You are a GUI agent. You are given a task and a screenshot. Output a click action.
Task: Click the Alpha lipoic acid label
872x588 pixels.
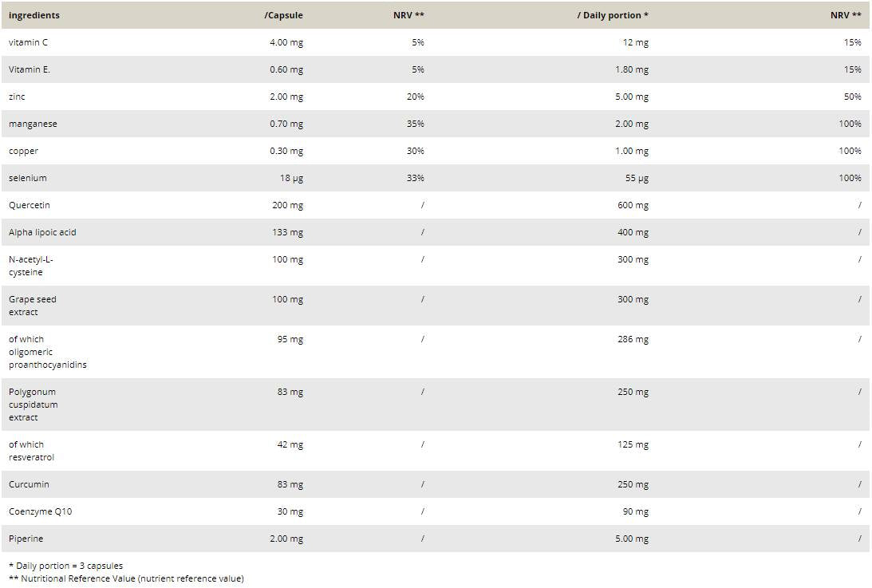(x=42, y=232)
